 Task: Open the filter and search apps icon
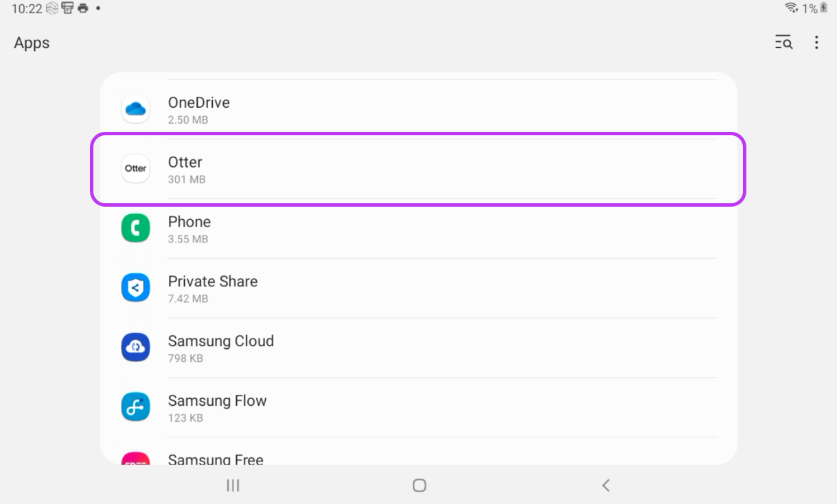click(x=784, y=43)
